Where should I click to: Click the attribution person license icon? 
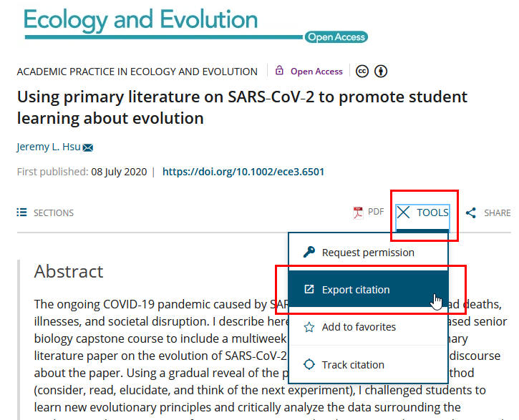pos(381,71)
